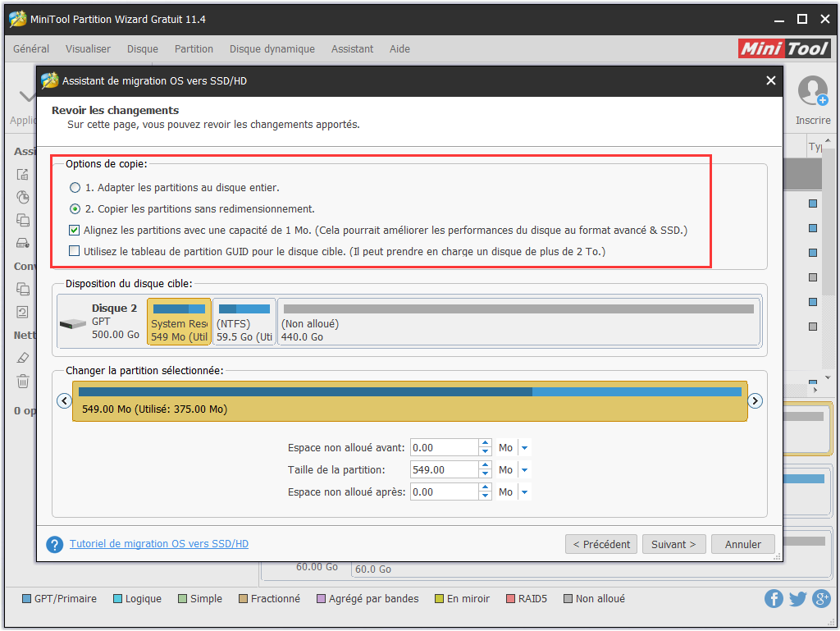Click the yellow 549.00 Mo partition bar

(409, 401)
